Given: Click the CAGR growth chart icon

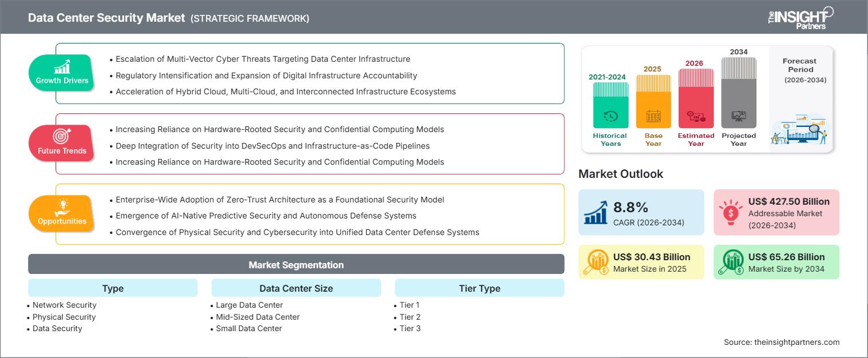Looking at the screenshot, I should (596, 212).
